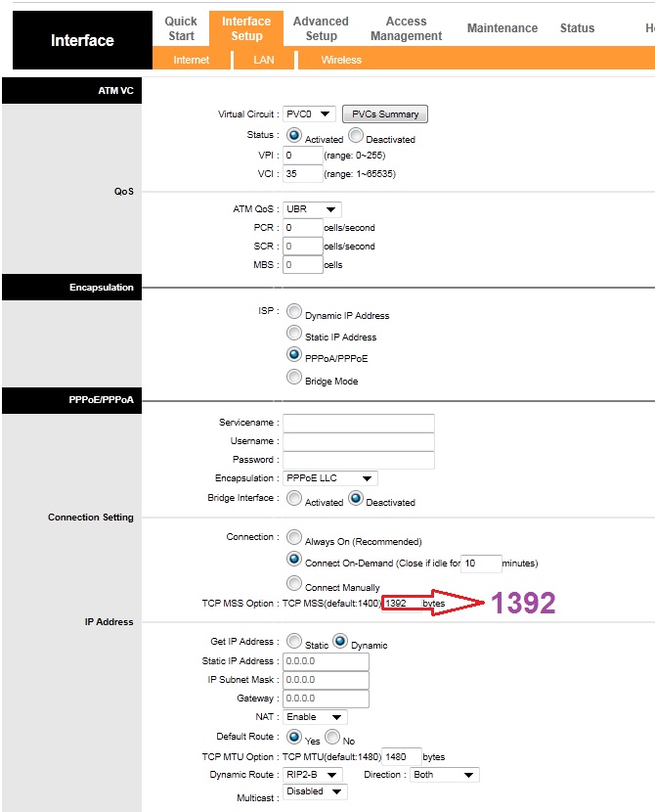
Task: Click the PVCs Summary button
Action: click(x=385, y=113)
